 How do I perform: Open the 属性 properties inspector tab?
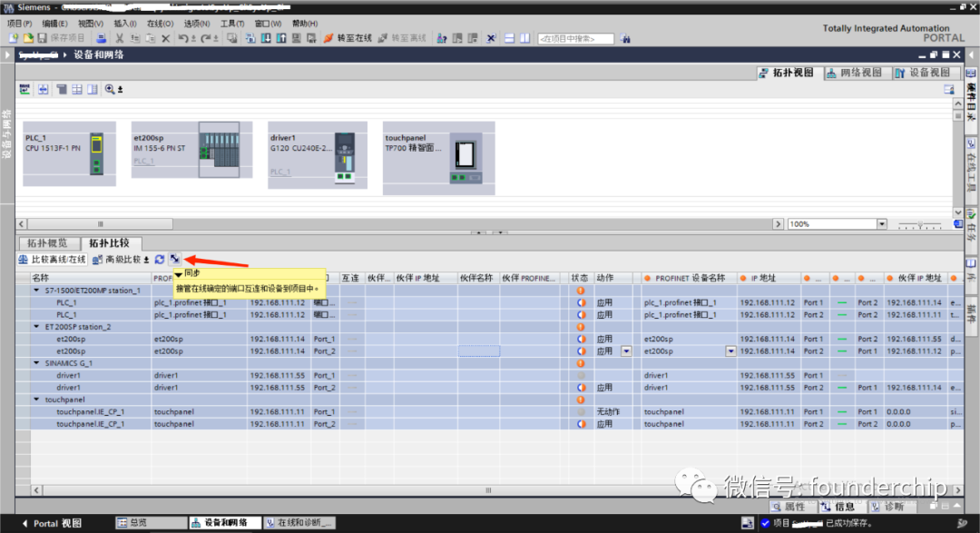[793, 507]
